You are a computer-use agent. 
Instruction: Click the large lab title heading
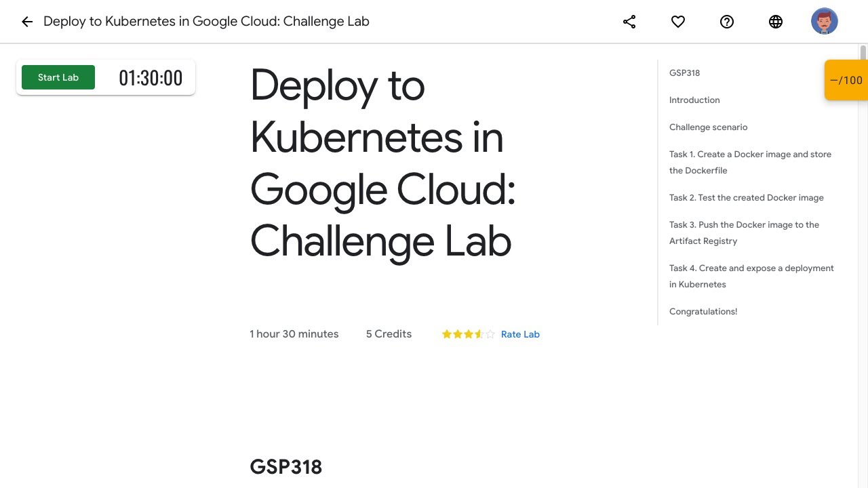(x=383, y=163)
